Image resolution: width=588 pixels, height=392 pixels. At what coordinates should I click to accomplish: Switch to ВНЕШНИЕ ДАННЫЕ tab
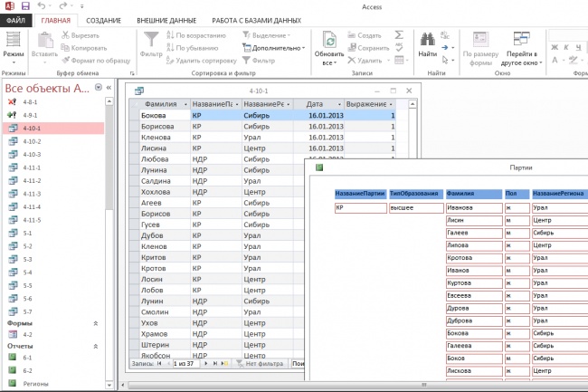pos(166,20)
